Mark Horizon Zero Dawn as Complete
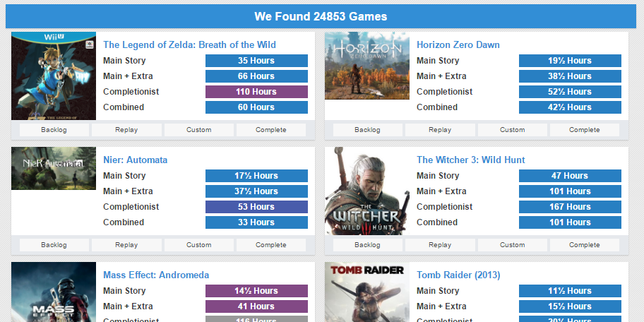Viewport: 644px width, 322px height. [585, 130]
